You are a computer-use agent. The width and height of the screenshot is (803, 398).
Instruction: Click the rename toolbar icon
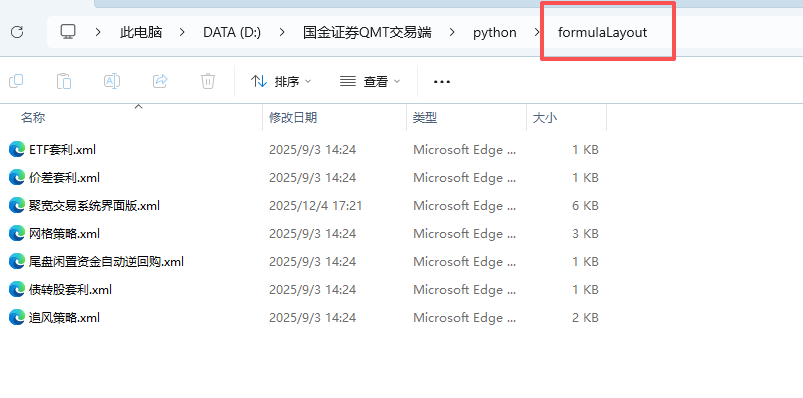(x=112, y=81)
